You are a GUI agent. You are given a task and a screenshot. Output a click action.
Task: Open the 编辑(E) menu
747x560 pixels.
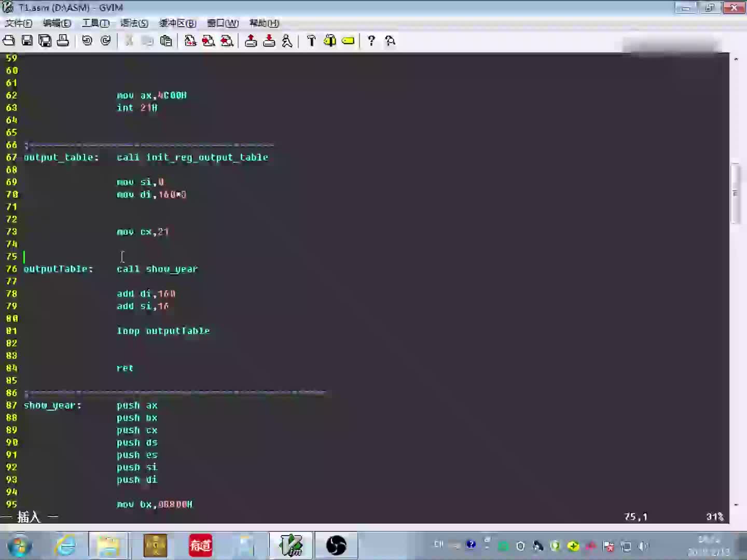point(57,23)
